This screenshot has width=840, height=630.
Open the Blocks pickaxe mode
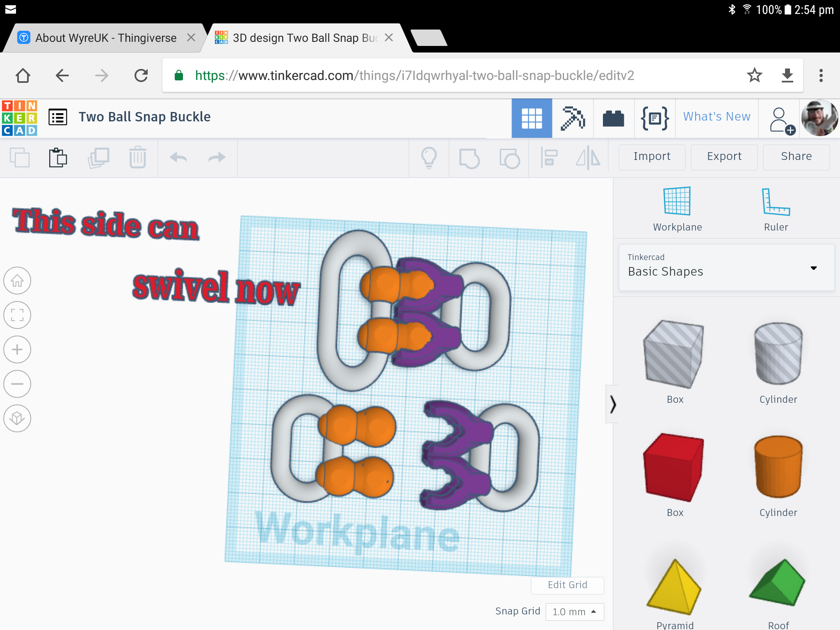pyautogui.click(x=573, y=118)
